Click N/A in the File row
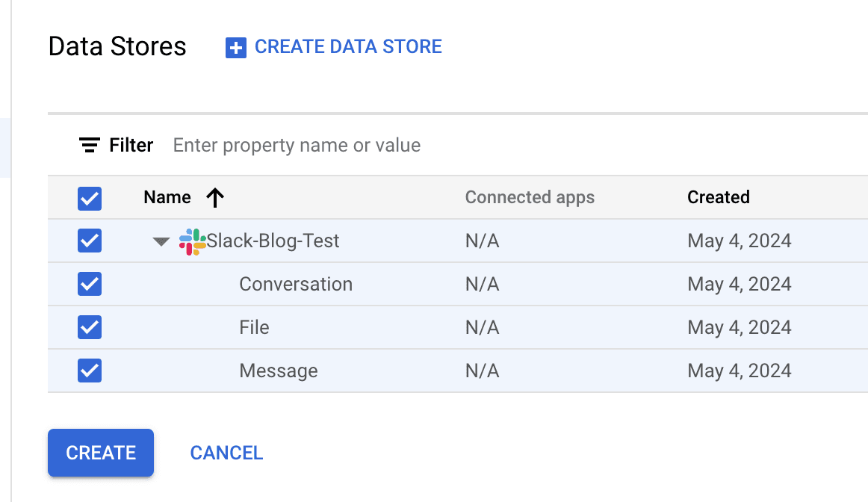868x502 pixels. coord(482,327)
